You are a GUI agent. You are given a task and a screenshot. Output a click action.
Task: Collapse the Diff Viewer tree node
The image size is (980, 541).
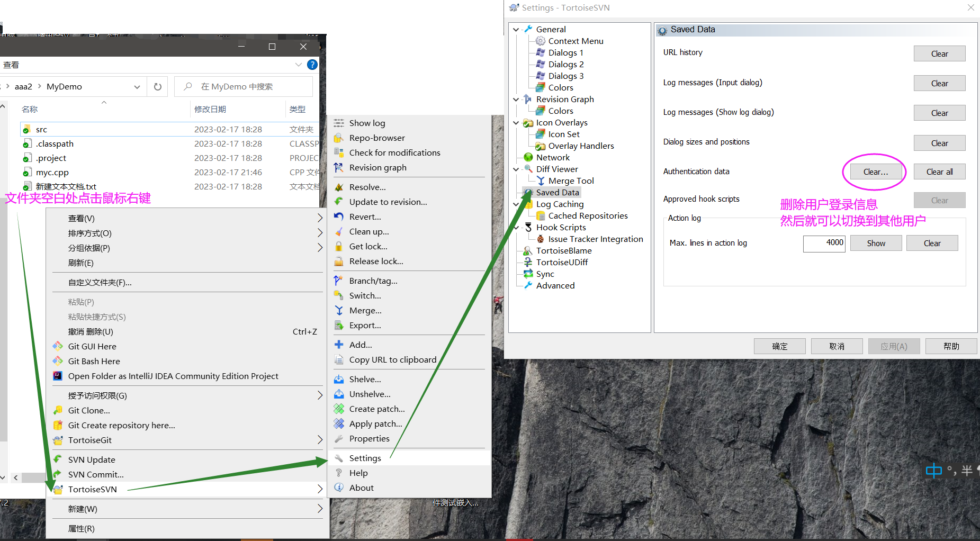coord(516,169)
